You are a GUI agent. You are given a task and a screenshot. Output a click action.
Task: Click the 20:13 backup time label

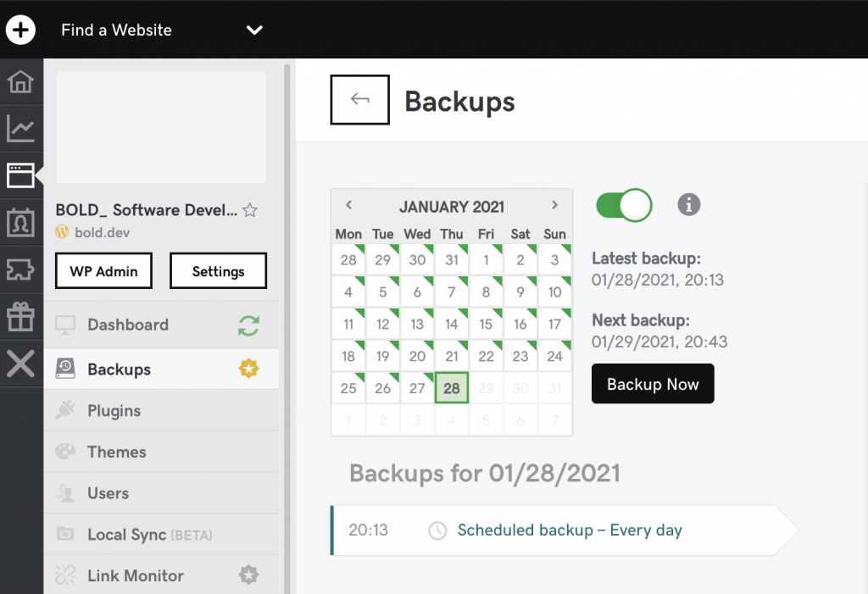(368, 530)
